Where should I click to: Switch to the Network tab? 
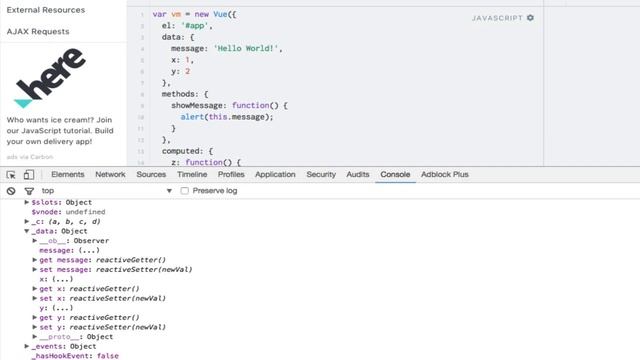pos(110,174)
